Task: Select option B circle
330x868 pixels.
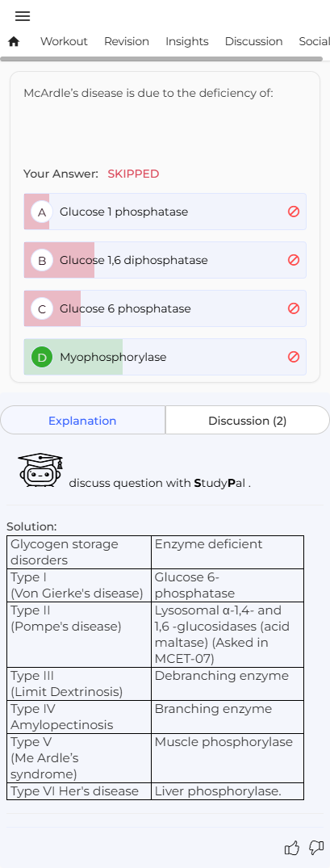Action: pyautogui.click(x=41, y=260)
